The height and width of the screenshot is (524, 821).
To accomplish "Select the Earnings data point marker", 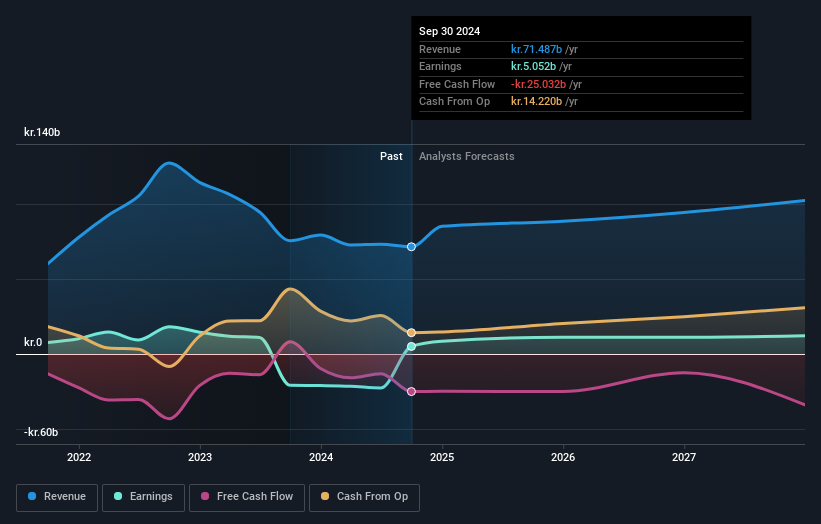I will tap(412, 346).
